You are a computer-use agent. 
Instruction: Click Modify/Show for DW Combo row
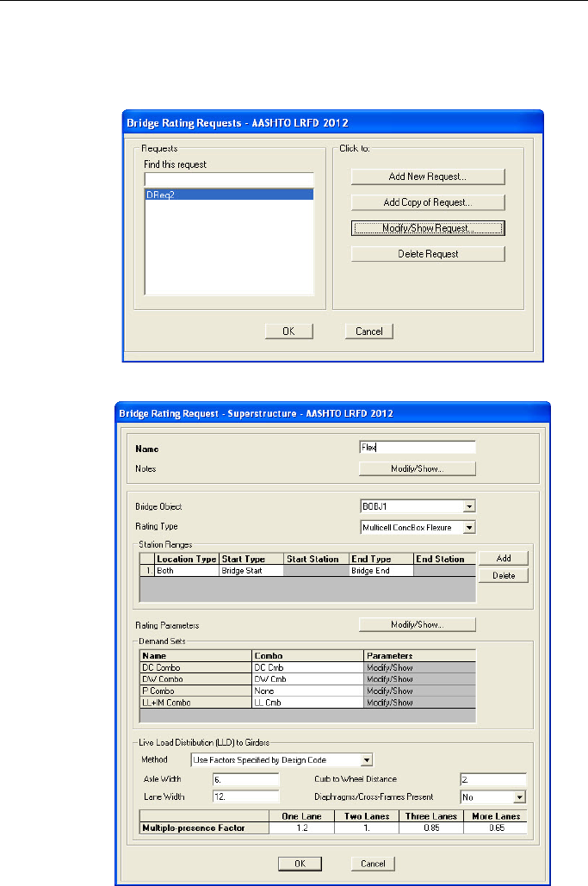click(x=419, y=679)
